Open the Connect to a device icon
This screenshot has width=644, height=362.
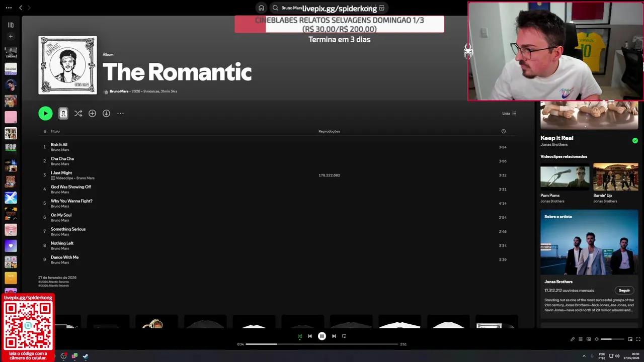pyautogui.click(x=589, y=339)
